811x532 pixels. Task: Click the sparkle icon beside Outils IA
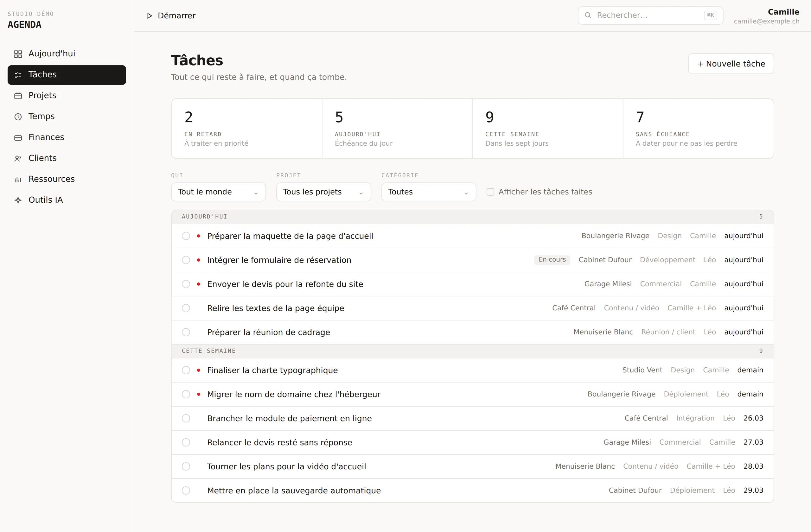18,200
